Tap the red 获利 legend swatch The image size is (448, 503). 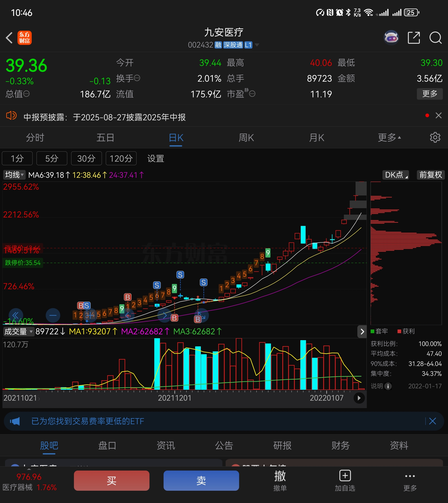(x=399, y=331)
